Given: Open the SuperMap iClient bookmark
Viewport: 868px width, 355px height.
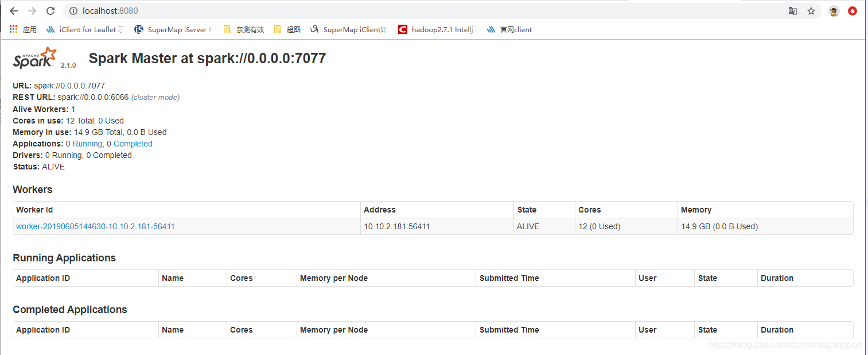Looking at the screenshot, I should [349, 29].
